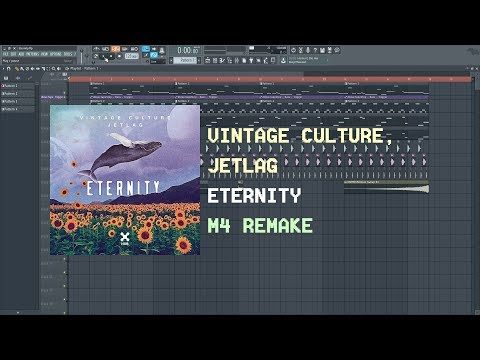Click the undo history circular arrow icon
This screenshot has height=360, width=480.
pos(293,50)
